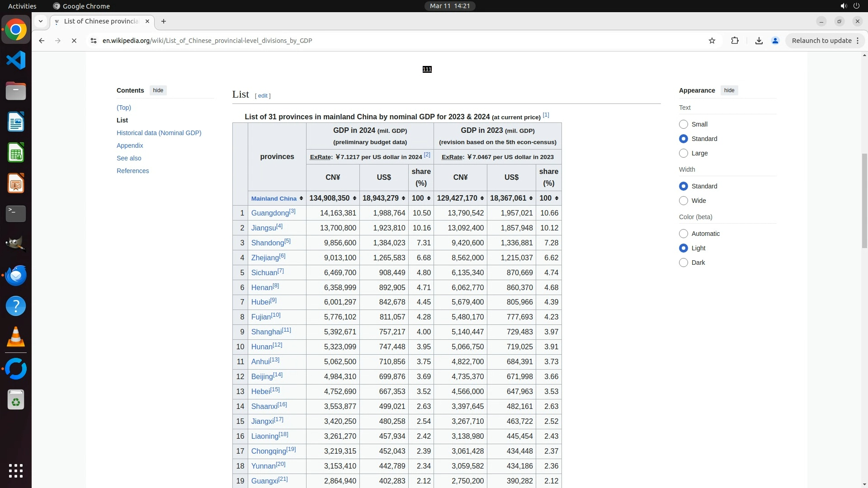Bookmark this page with the star icon
The width and height of the screenshot is (868, 488).
point(712,41)
